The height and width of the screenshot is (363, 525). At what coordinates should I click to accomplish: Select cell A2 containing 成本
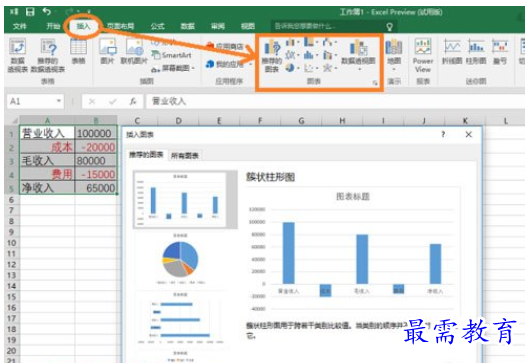47,147
